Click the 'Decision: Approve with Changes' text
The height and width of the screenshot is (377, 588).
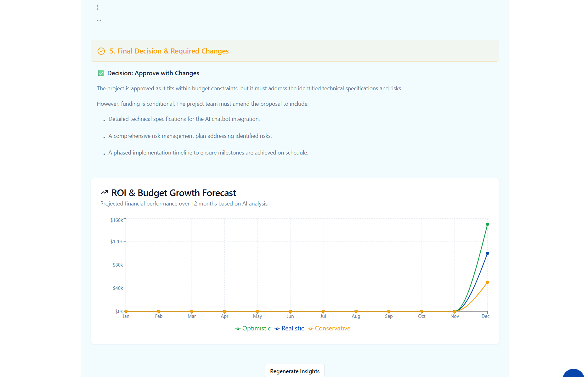click(153, 73)
